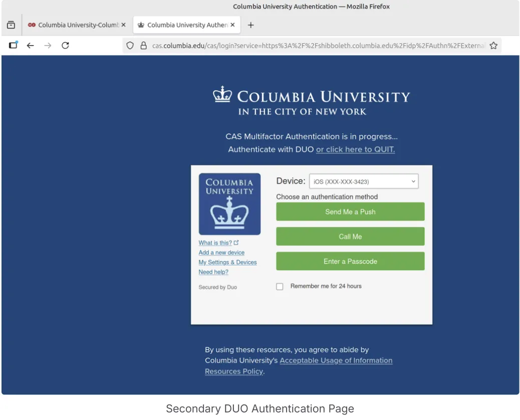The image size is (520, 420).
Task: Open the tracking protection shield icon
Action: (130, 46)
